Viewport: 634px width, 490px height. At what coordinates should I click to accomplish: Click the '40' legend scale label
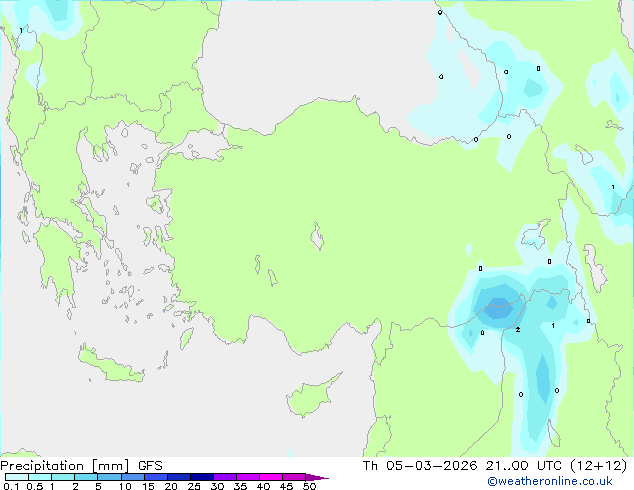click(263, 486)
